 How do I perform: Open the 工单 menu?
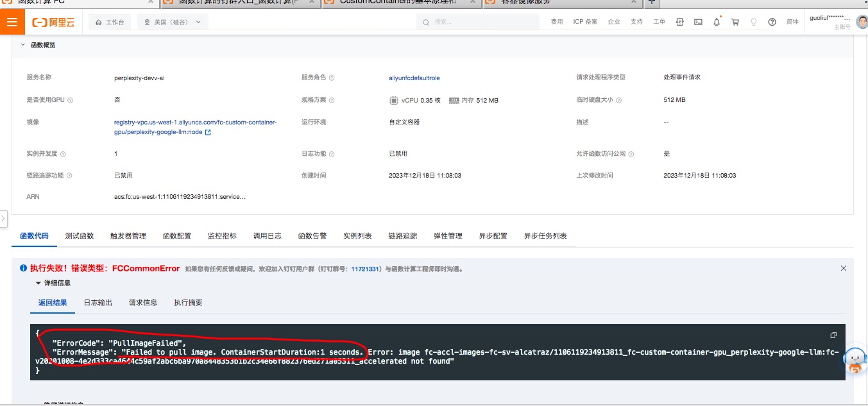(x=659, y=22)
